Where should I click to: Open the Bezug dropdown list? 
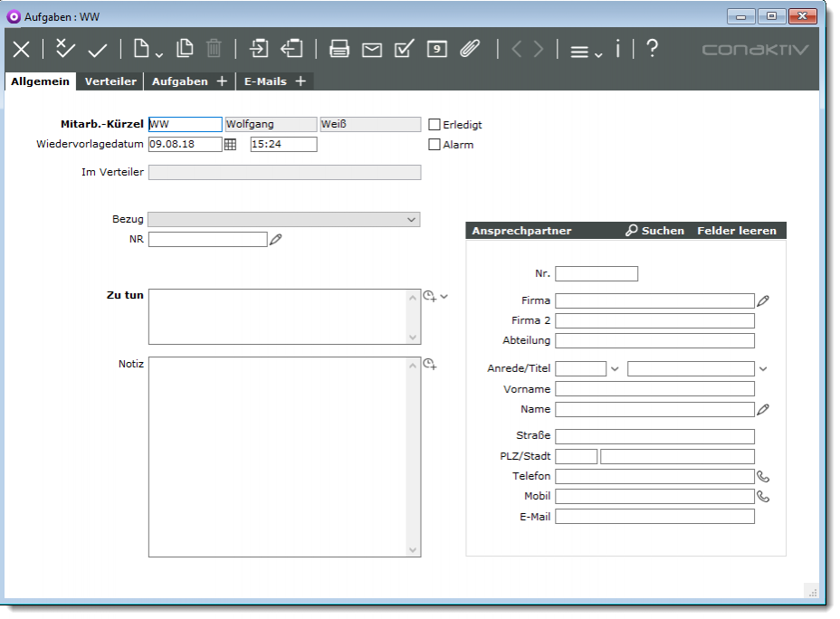(412, 219)
